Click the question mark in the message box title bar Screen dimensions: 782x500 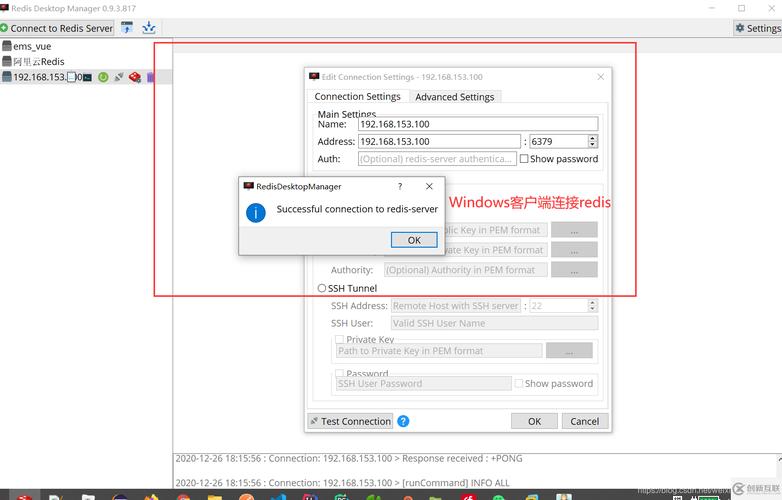399,186
